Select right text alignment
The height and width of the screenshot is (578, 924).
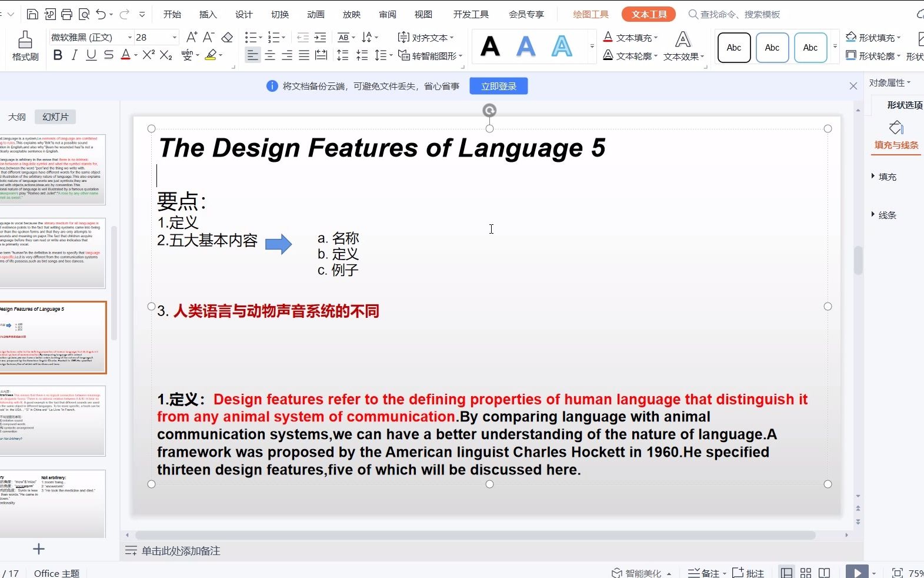pyautogui.click(x=287, y=55)
